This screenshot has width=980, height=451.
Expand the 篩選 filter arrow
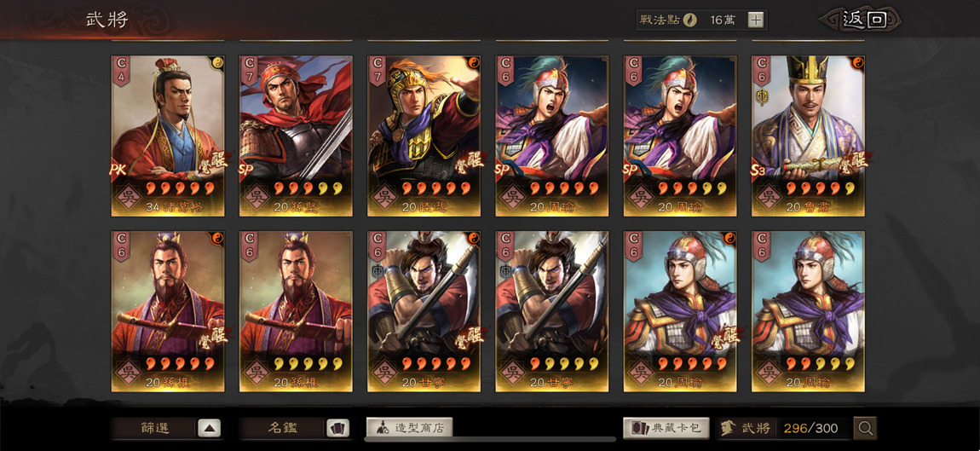(210, 429)
